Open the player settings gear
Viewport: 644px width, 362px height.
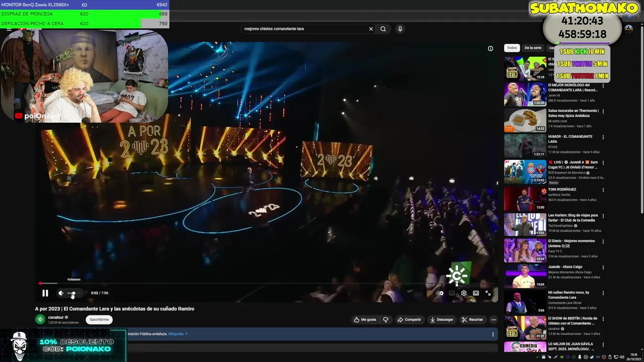click(x=464, y=293)
